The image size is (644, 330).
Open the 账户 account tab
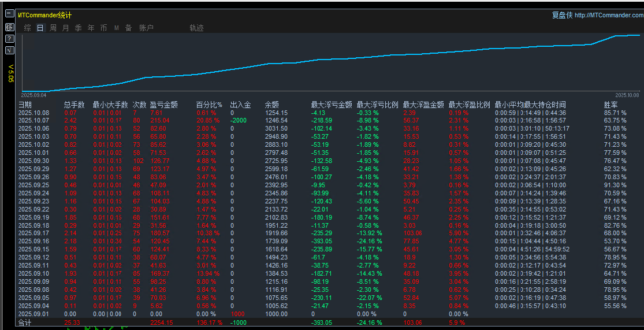click(146, 28)
